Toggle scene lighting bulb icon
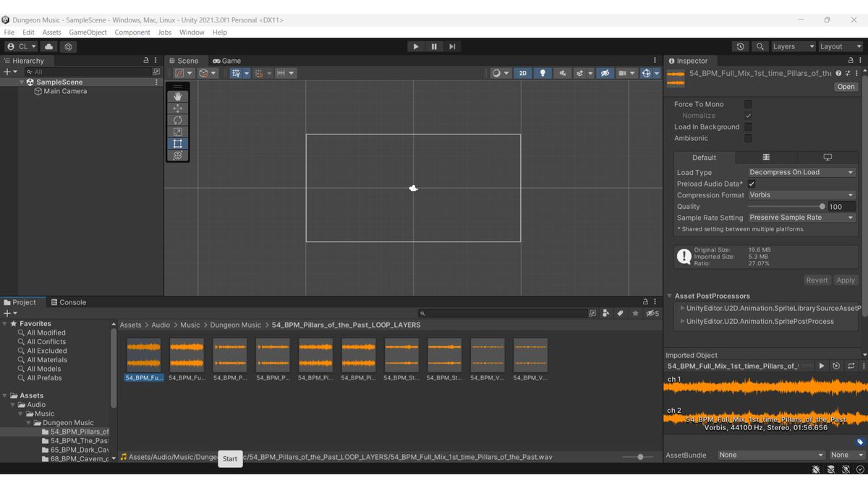The width and height of the screenshot is (868, 488). point(542,73)
